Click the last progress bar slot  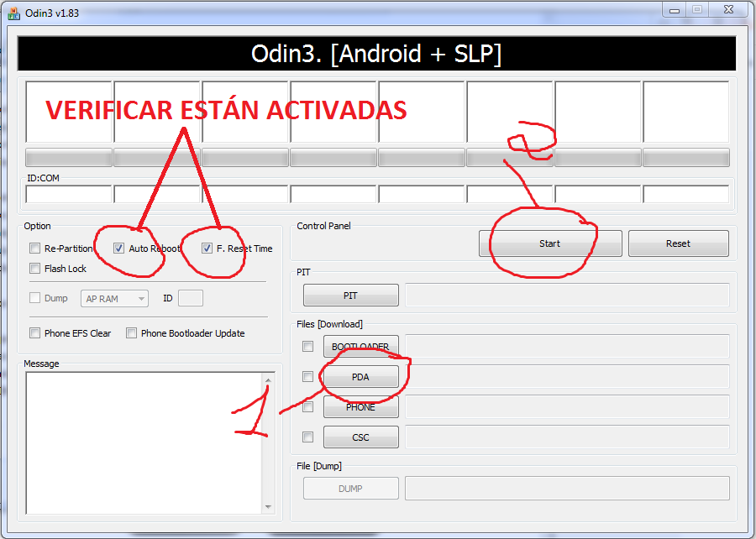point(686,158)
